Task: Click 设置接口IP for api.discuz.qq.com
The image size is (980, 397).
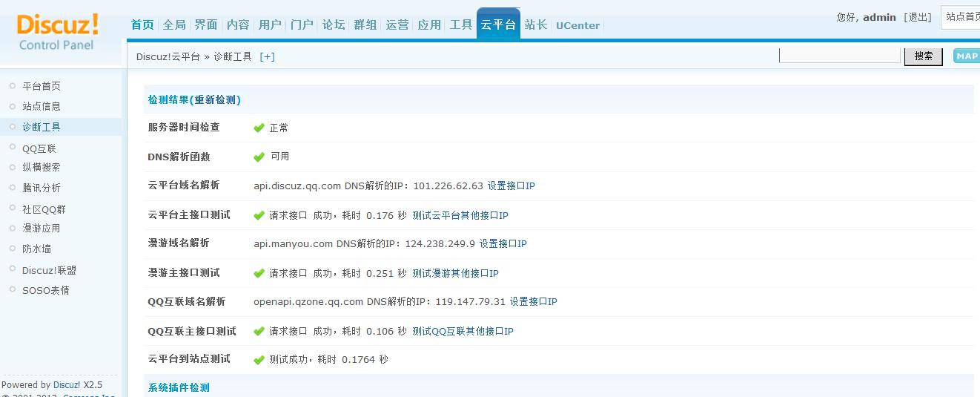Action: click(x=511, y=186)
